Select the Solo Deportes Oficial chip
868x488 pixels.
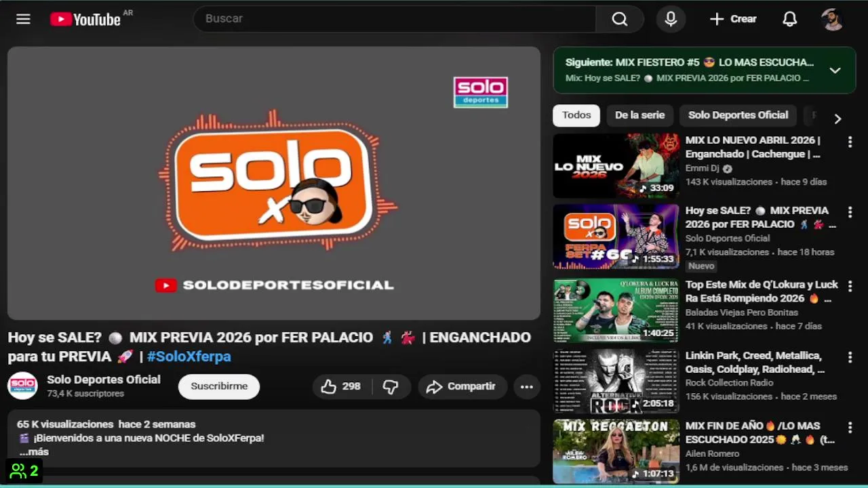coord(738,115)
